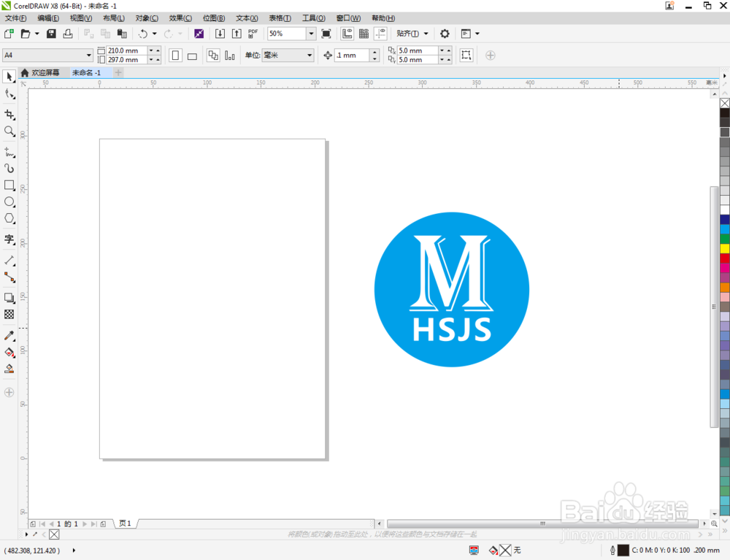Open the Bitmaps menu
This screenshot has width=730, height=560.
pyautogui.click(x=214, y=18)
